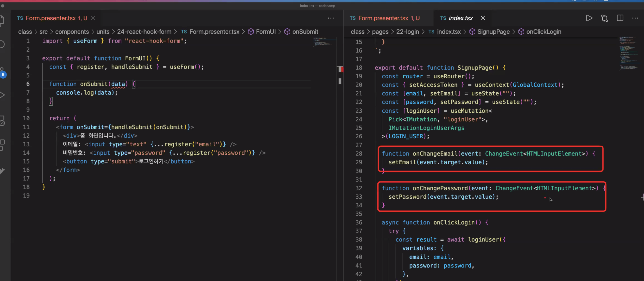Open the Extensions view icon
This screenshot has width=644, height=281.
(x=2, y=145)
